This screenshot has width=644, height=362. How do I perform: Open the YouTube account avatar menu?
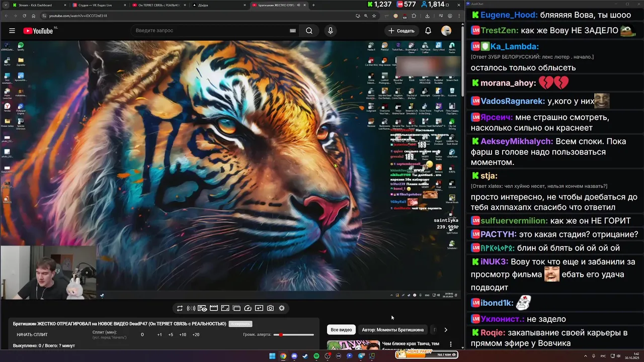coord(446,31)
